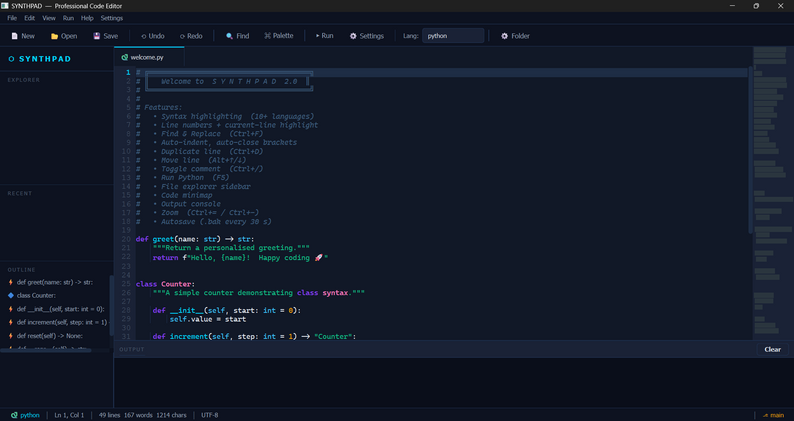Image resolution: width=794 pixels, height=421 pixels.
Task: Redo the last undone edit
Action: coord(191,36)
